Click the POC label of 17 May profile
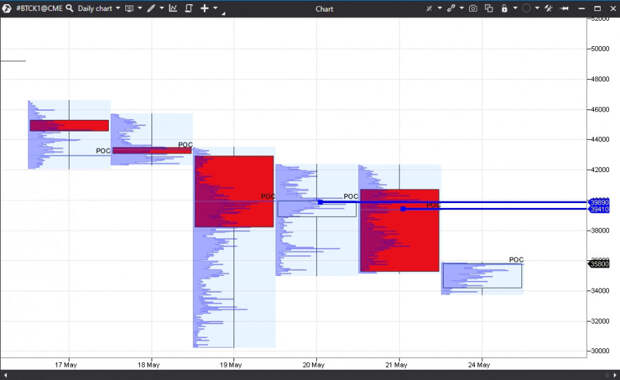This screenshot has width=620, height=380. point(103,151)
